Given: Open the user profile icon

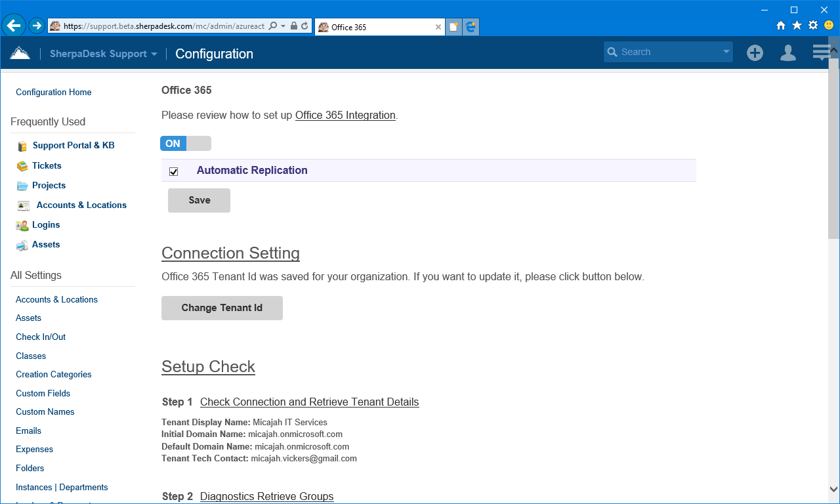Looking at the screenshot, I should coord(787,52).
